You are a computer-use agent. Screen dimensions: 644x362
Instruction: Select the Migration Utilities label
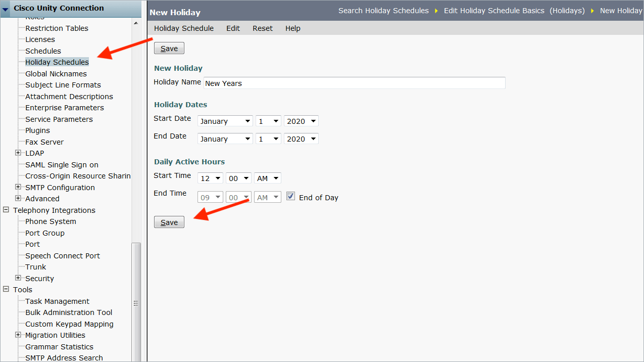click(55, 335)
